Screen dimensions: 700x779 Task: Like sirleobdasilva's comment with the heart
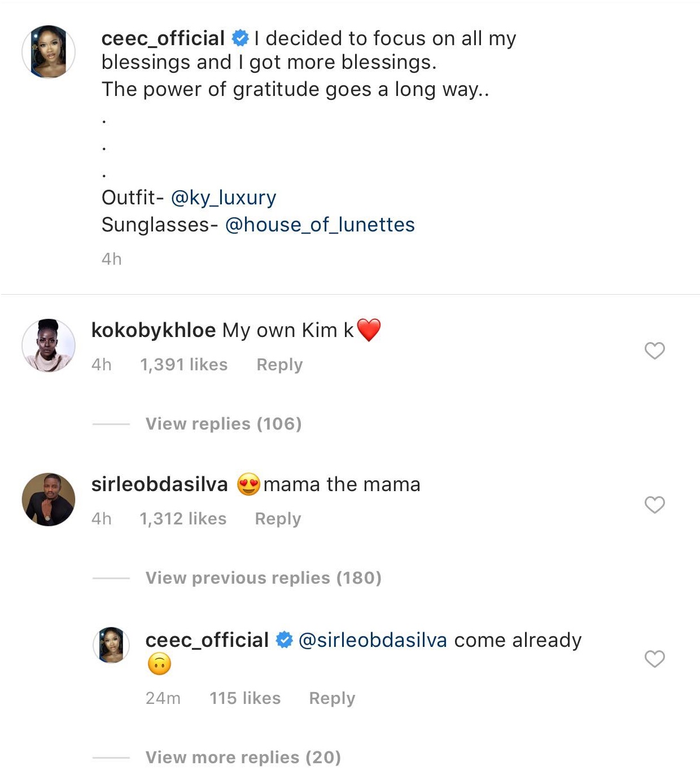[654, 505]
